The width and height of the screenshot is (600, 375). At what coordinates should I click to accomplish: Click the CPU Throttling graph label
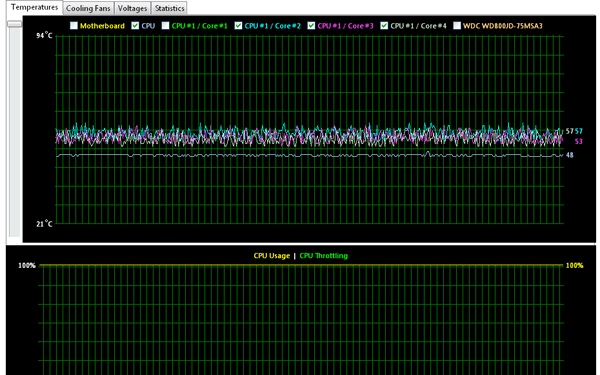coord(324,256)
